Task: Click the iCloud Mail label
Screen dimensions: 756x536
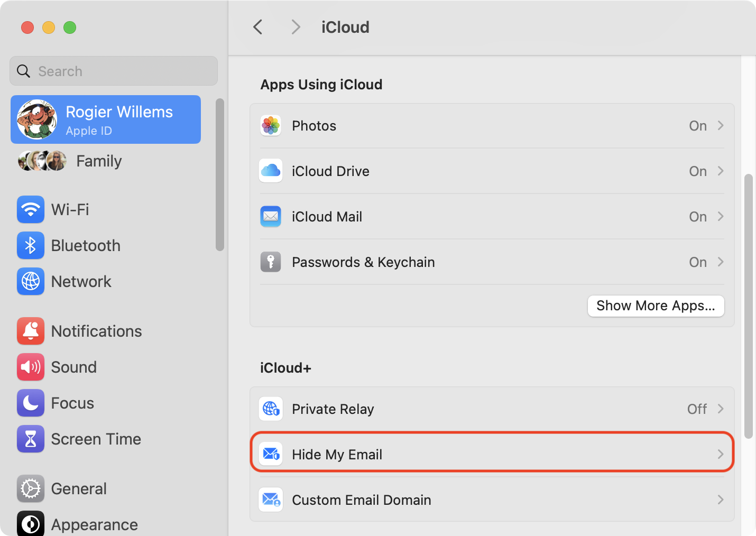Action: point(327,217)
